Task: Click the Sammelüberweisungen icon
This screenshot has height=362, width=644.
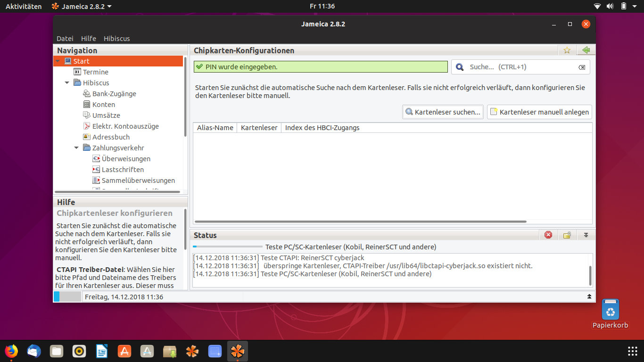Action: tap(96, 180)
